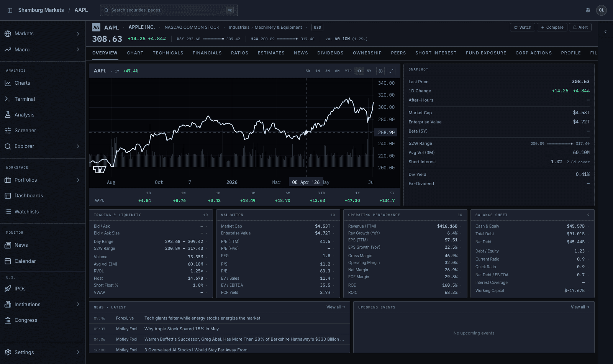Click the header 52W range slider bar

coord(287,39)
